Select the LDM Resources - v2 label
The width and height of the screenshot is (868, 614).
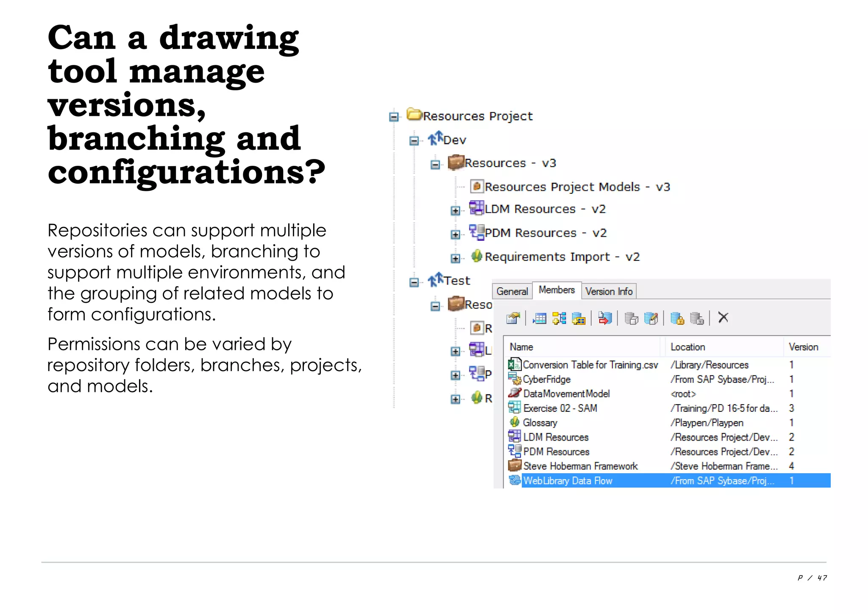[x=545, y=209]
